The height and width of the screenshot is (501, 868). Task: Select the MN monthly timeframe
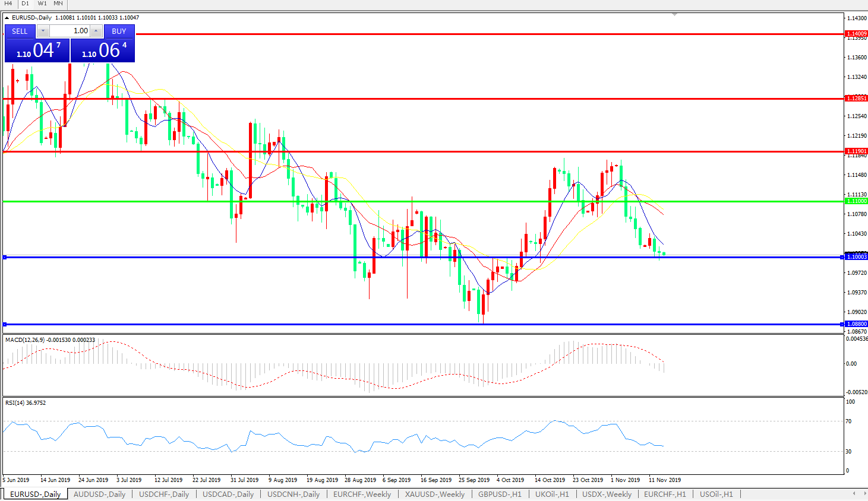point(58,4)
